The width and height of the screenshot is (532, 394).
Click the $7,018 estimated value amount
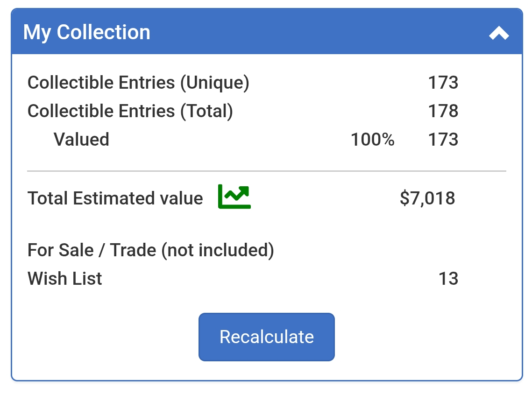[427, 198]
